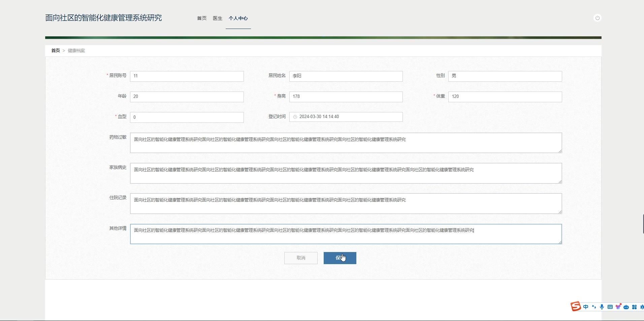Screen dimensions: 644x321
Task: Select the 个人中心 navigation tab
Action: coord(238,18)
